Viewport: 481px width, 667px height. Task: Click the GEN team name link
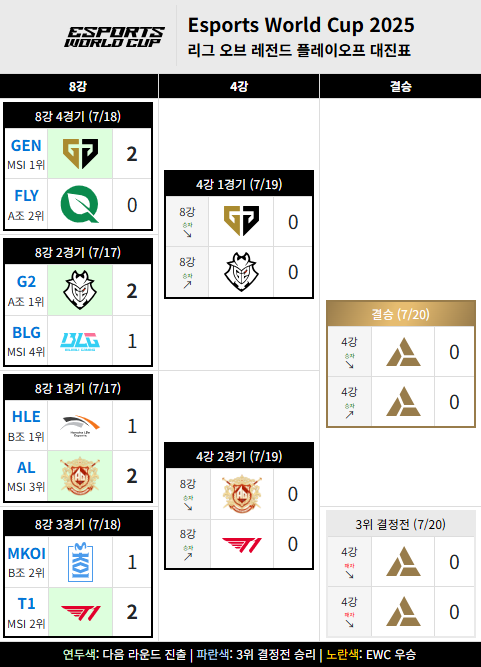[x=26, y=146]
